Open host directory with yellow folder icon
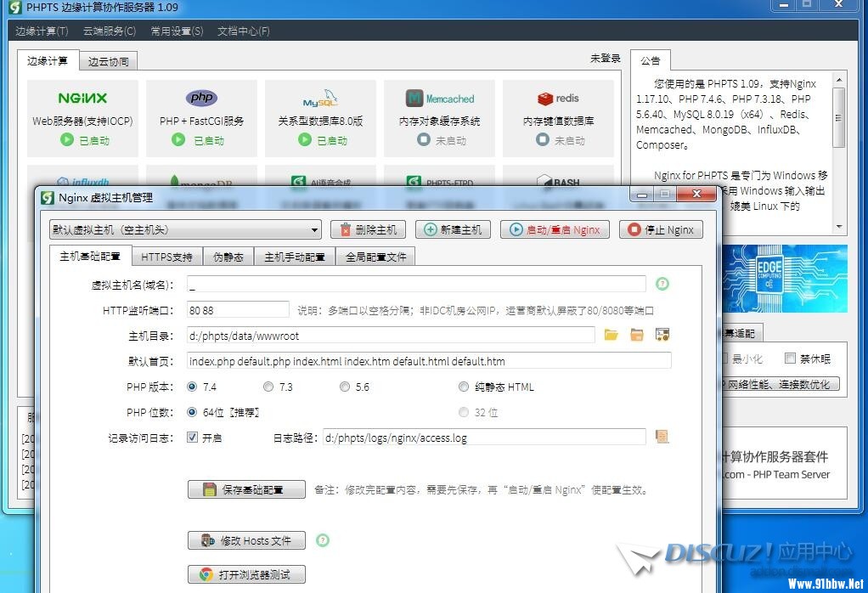 coord(611,336)
